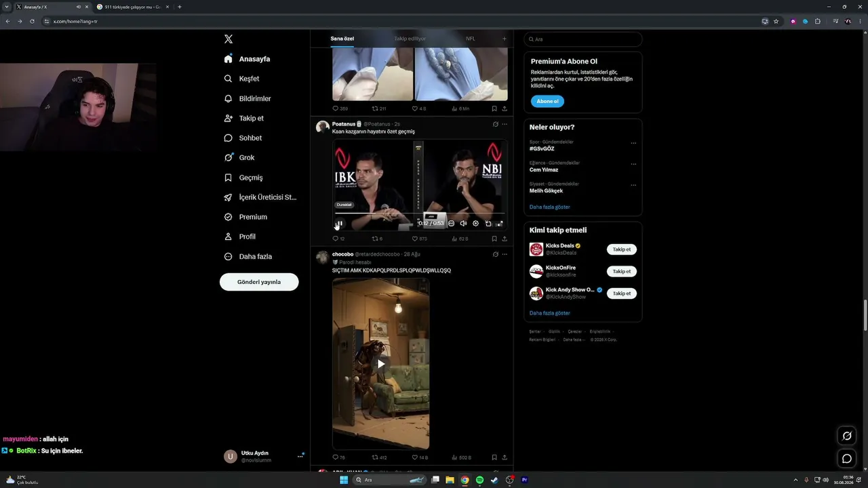Open Takip et in the sidebar
The height and width of the screenshot is (488, 868).
(243, 118)
